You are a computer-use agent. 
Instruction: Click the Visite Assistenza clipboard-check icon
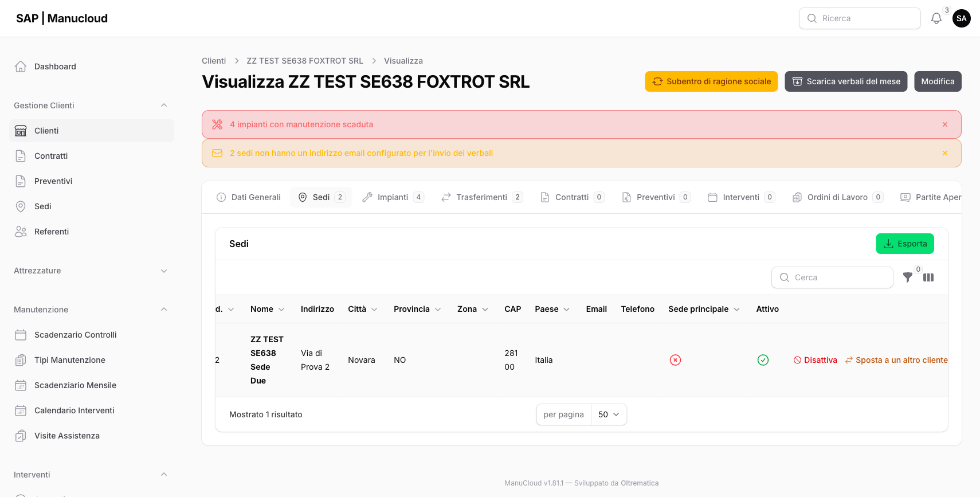(x=21, y=436)
